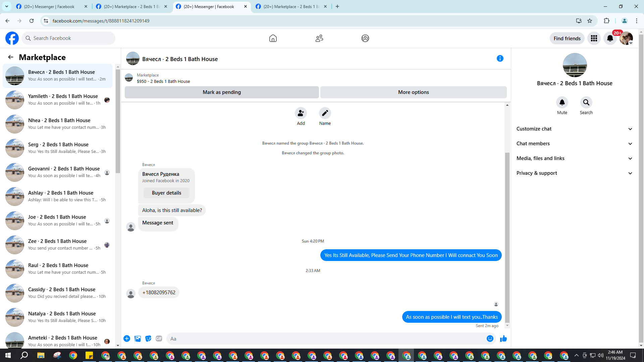Expand Privacy & support section
The width and height of the screenshot is (644, 362).
coord(574,173)
